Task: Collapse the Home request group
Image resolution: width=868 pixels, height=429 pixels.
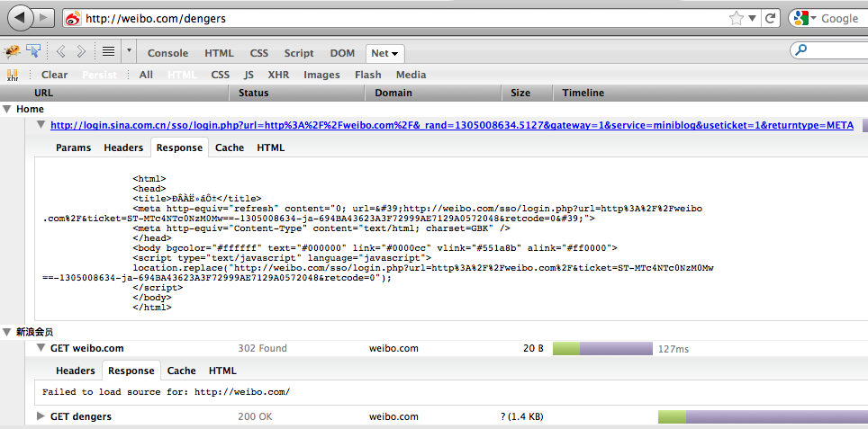Action: click(6, 109)
